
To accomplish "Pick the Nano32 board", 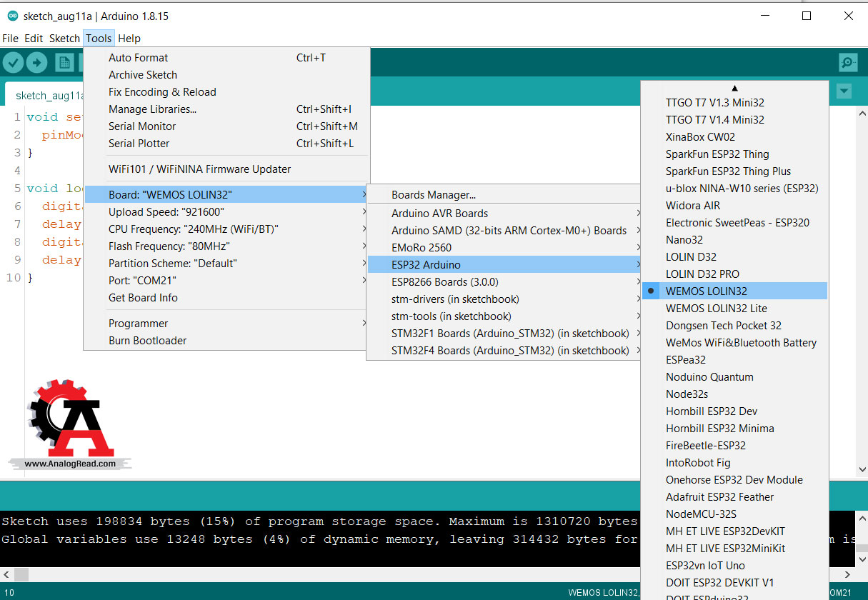I will (x=734, y=240).
